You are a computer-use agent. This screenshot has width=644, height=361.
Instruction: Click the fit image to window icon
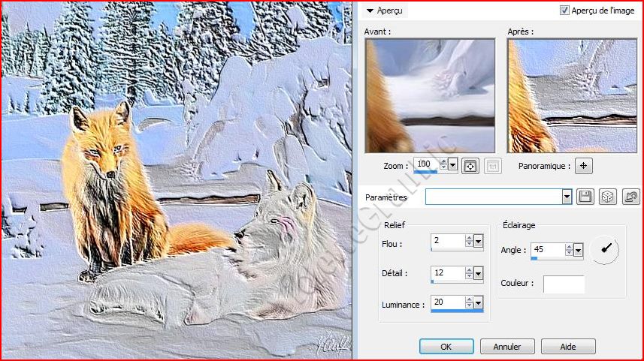(470, 165)
